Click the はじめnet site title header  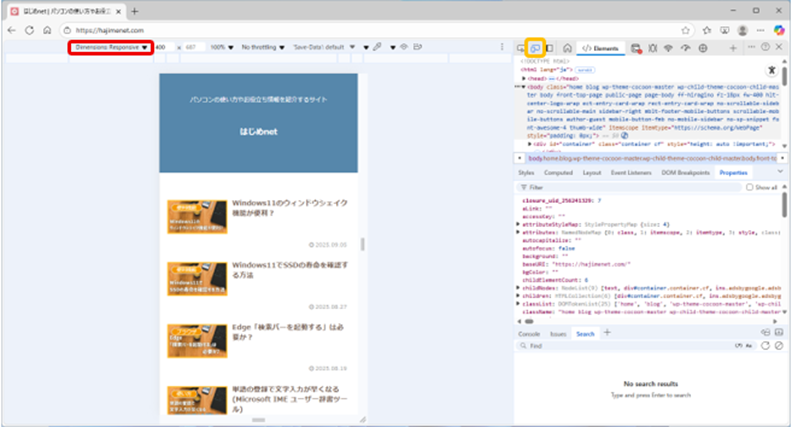pyautogui.click(x=259, y=131)
